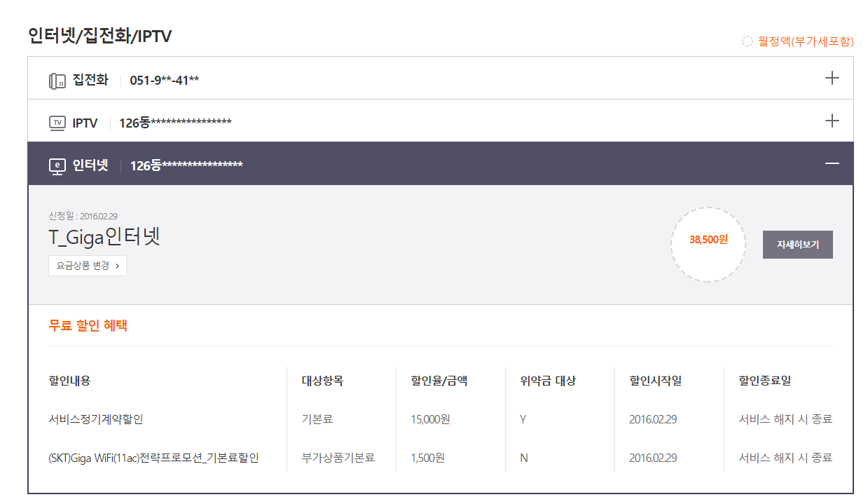
Task: Expand the IPTV section with plus
Action: 832,121
